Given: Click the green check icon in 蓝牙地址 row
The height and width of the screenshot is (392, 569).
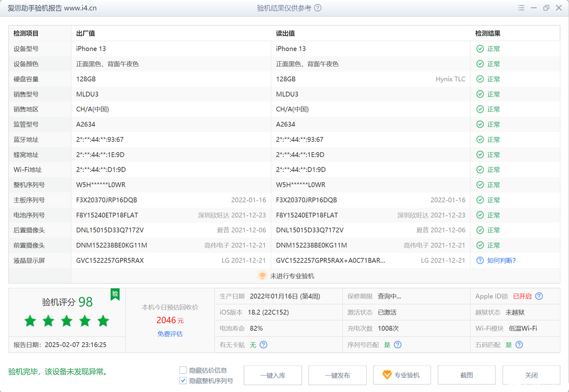Looking at the screenshot, I should coord(480,139).
